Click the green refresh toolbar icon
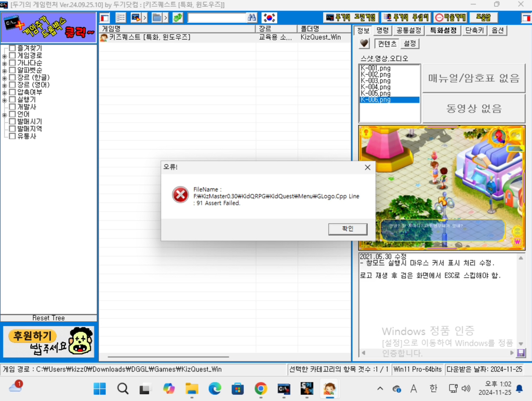This screenshot has width=532, height=401. [178, 18]
